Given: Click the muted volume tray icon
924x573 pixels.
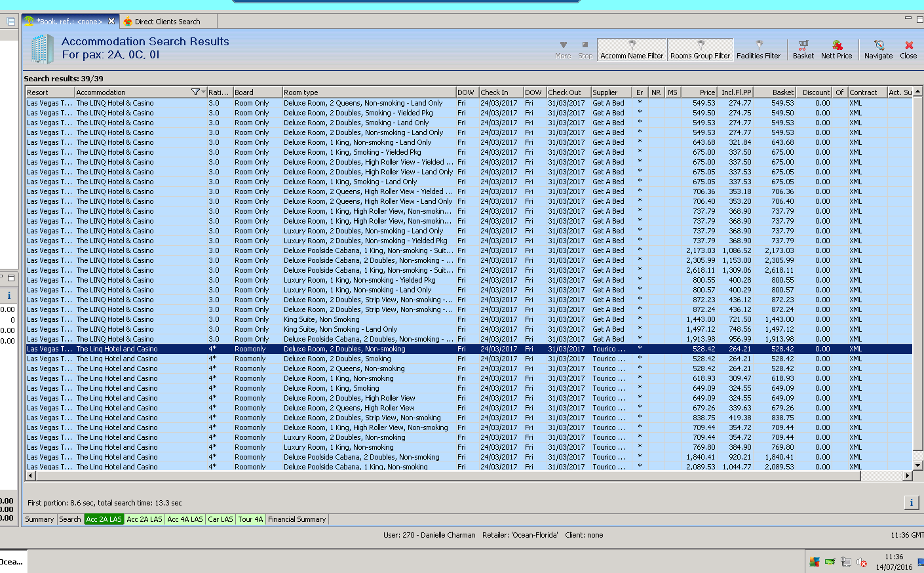Looking at the screenshot, I should (x=862, y=562).
